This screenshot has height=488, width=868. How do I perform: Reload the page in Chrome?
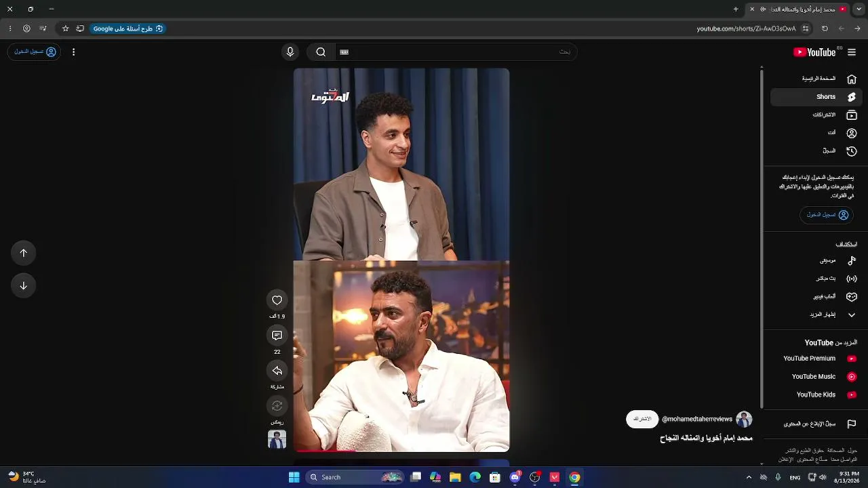point(825,28)
